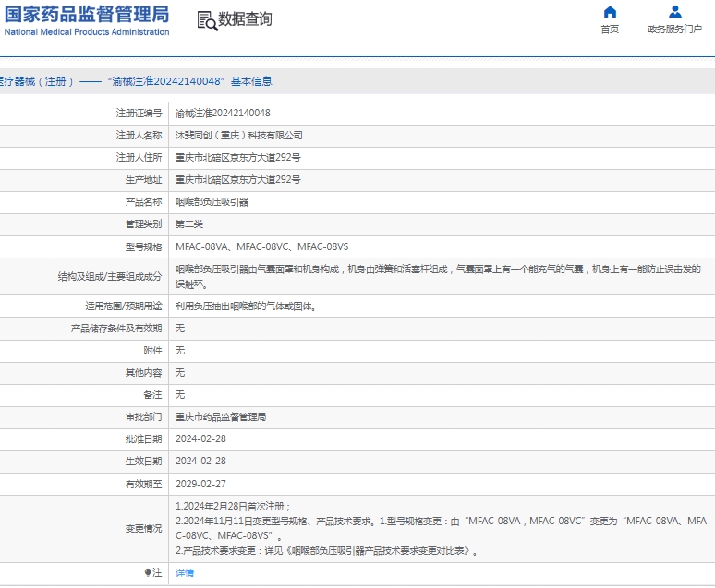
Task: Click the 管理类别 label
Action: (x=143, y=224)
